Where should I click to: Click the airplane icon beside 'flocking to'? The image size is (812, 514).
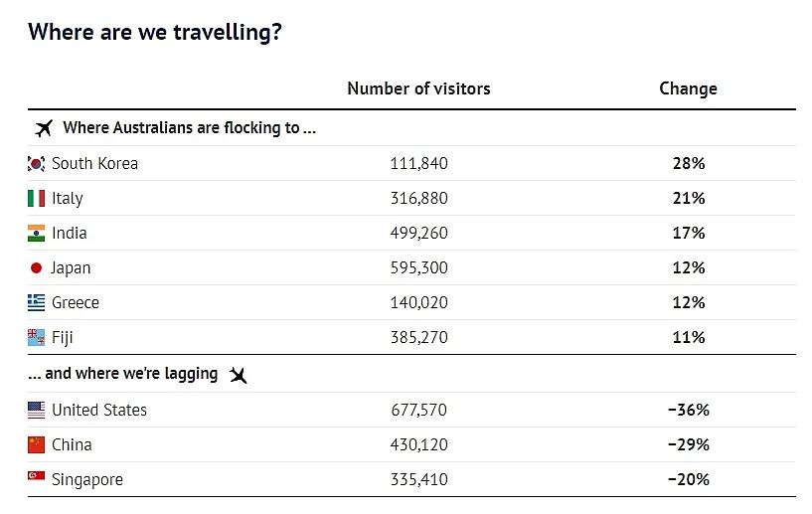44,128
